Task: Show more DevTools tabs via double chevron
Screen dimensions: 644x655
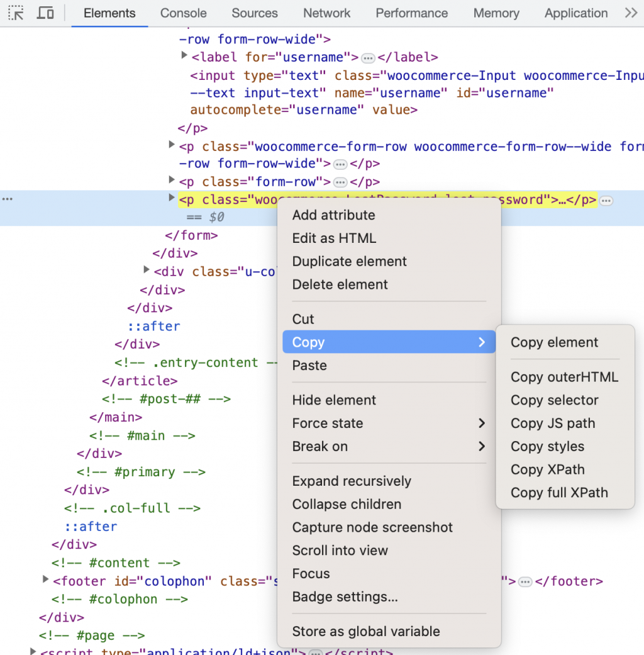Action: pos(631,13)
